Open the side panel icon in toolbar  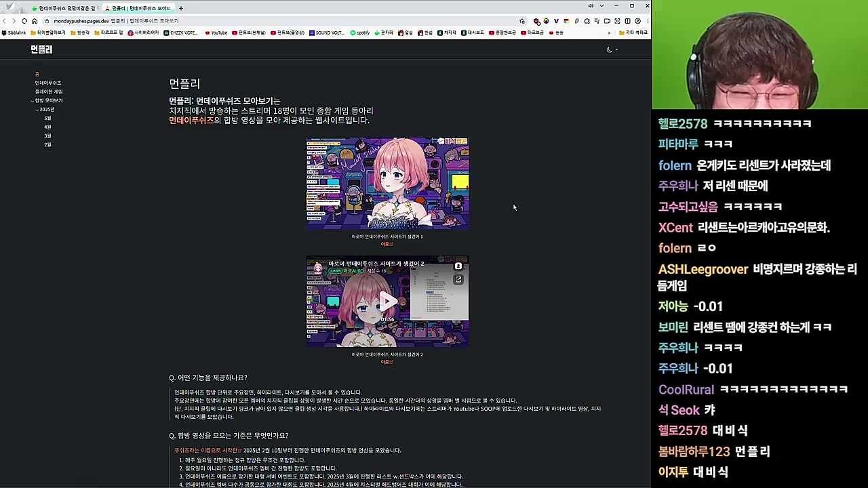tap(627, 21)
